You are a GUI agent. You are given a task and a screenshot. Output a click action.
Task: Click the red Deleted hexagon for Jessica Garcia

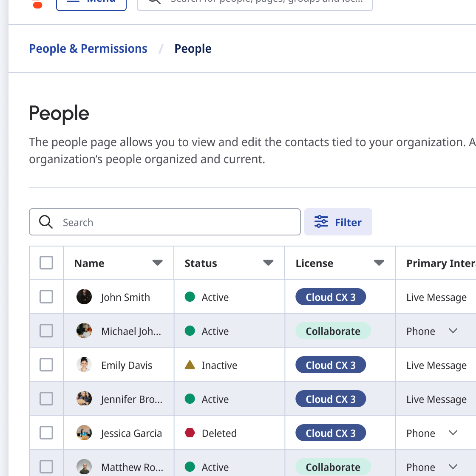[190, 433]
